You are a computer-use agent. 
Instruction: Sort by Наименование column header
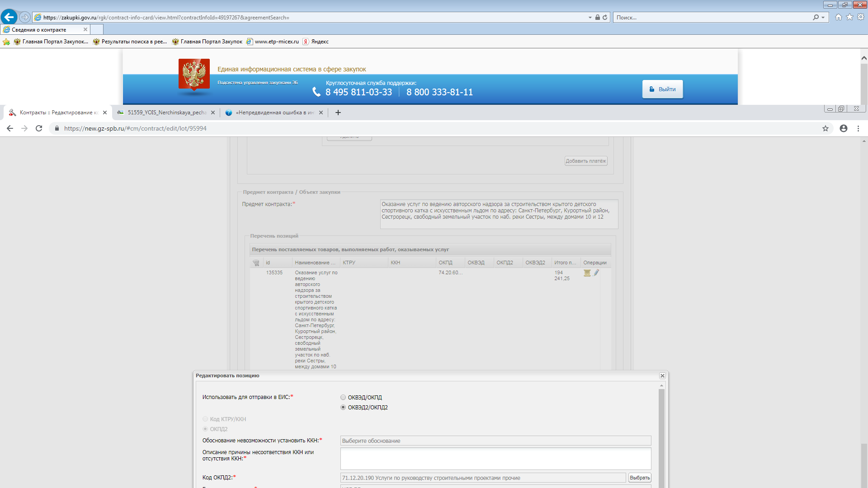pos(316,263)
